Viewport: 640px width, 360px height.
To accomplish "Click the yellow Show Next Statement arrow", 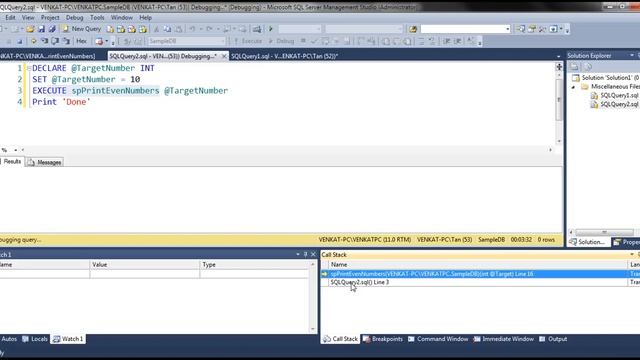I will coord(33,41).
